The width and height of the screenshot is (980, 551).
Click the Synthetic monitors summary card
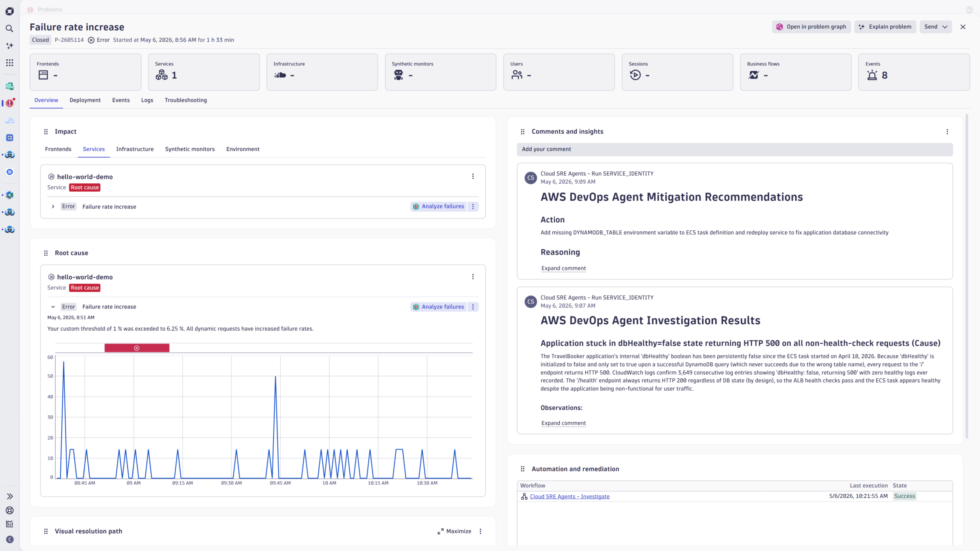coord(441,72)
